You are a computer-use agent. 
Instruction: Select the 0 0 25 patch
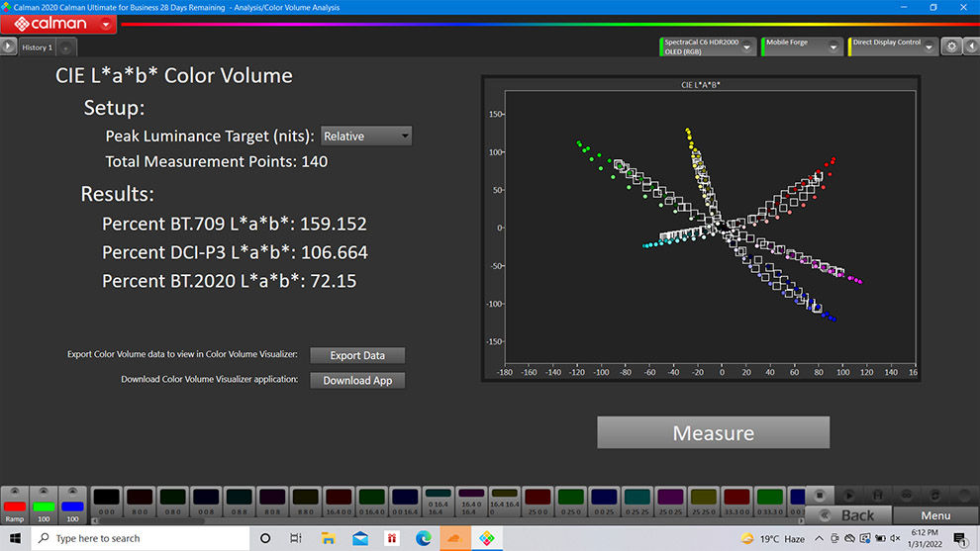tap(604, 502)
